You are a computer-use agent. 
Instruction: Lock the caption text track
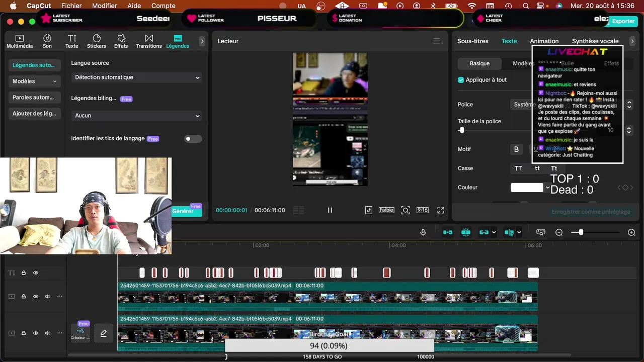point(24,273)
